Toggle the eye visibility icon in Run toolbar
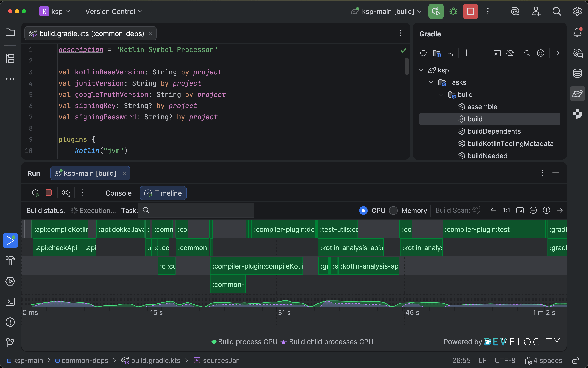The height and width of the screenshot is (368, 588). (x=66, y=193)
